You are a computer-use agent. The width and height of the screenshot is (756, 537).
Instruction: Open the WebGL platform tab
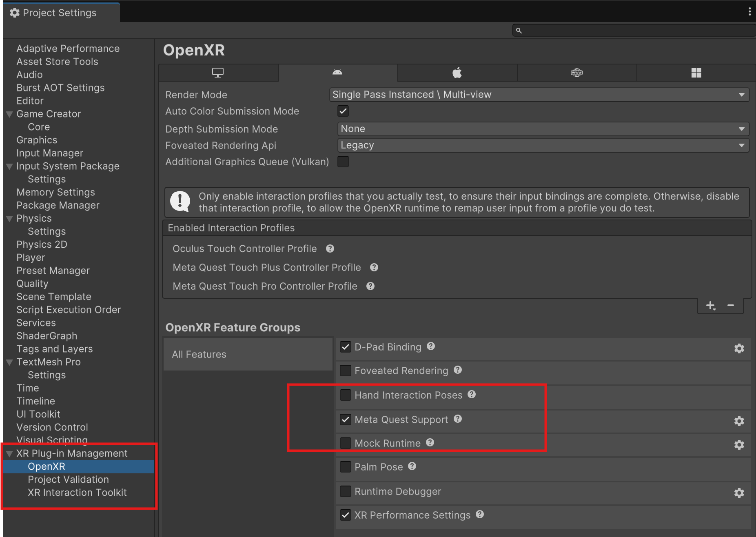[x=576, y=73]
